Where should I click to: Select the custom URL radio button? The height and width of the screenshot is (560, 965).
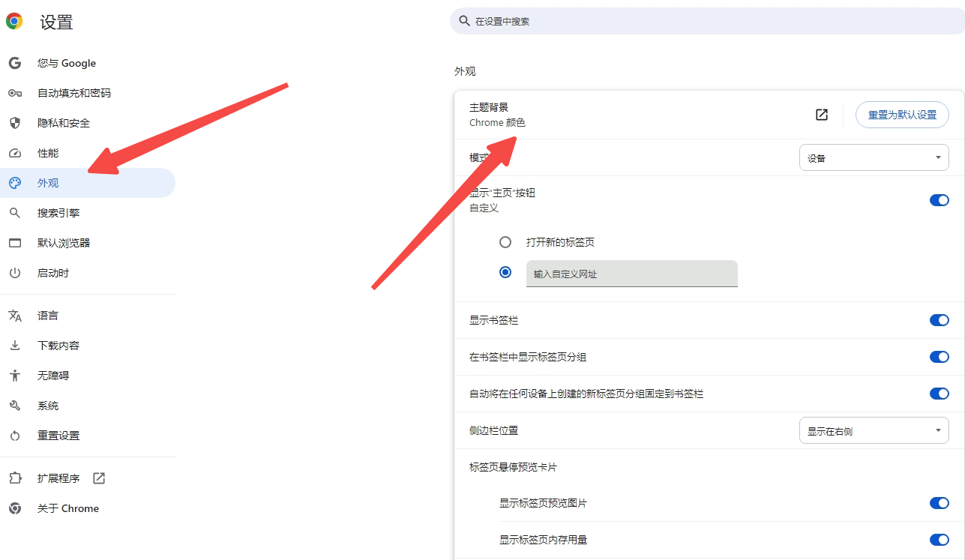click(505, 272)
